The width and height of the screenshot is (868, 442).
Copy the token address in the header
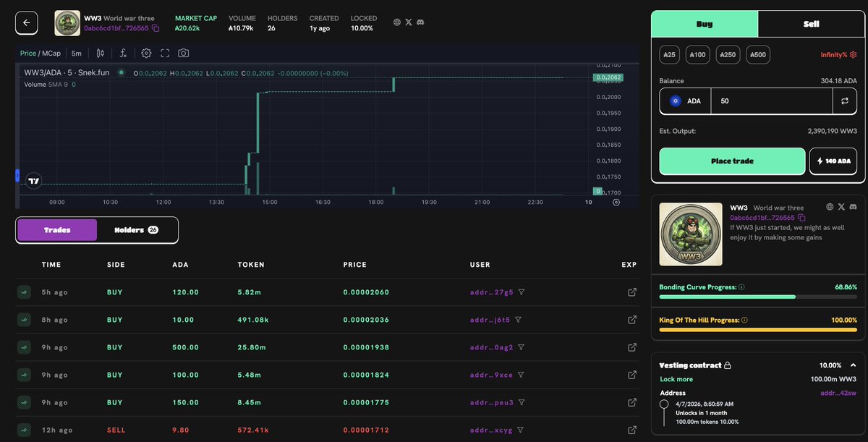(x=156, y=28)
